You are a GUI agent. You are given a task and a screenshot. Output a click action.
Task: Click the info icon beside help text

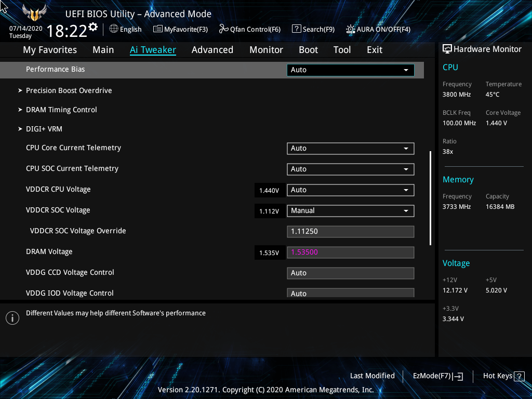[12, 318]
